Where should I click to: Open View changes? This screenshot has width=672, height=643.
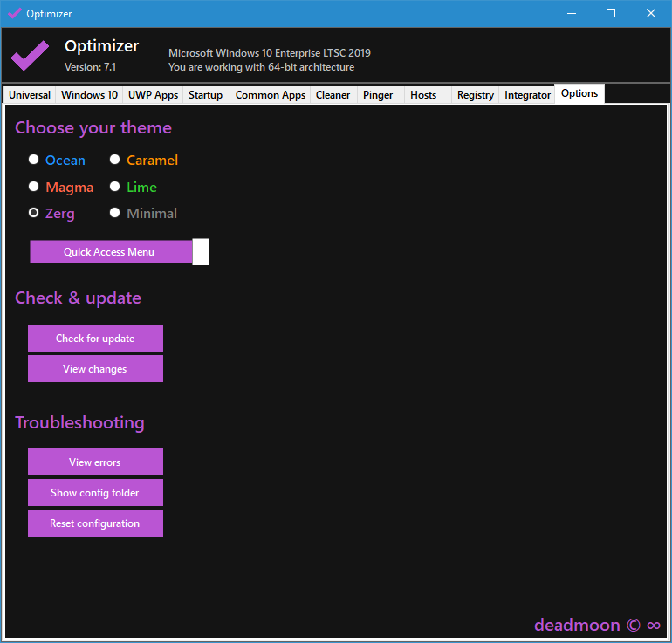(x=95, y=369)
